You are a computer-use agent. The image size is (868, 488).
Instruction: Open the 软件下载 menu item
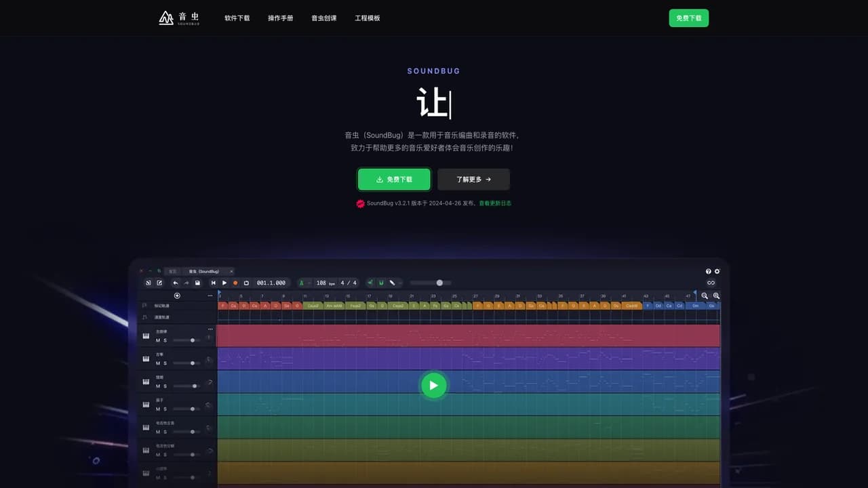click(237, 18)
